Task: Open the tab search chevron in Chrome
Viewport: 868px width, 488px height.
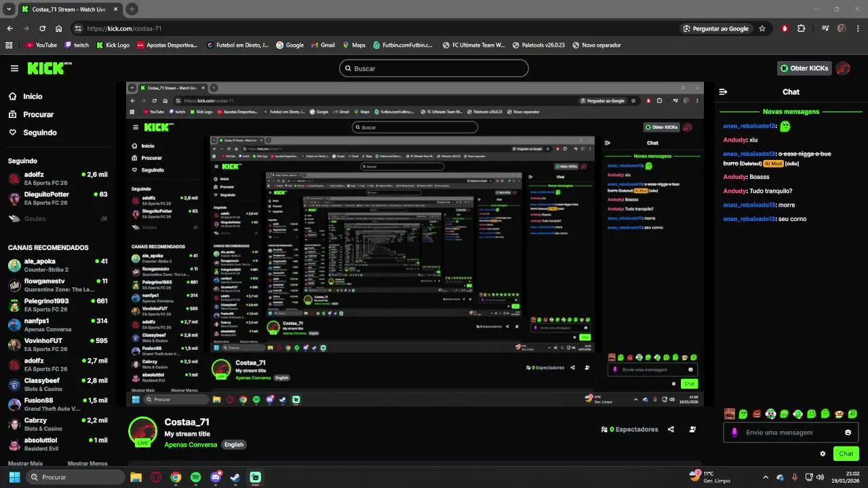Action: [9, 9]
